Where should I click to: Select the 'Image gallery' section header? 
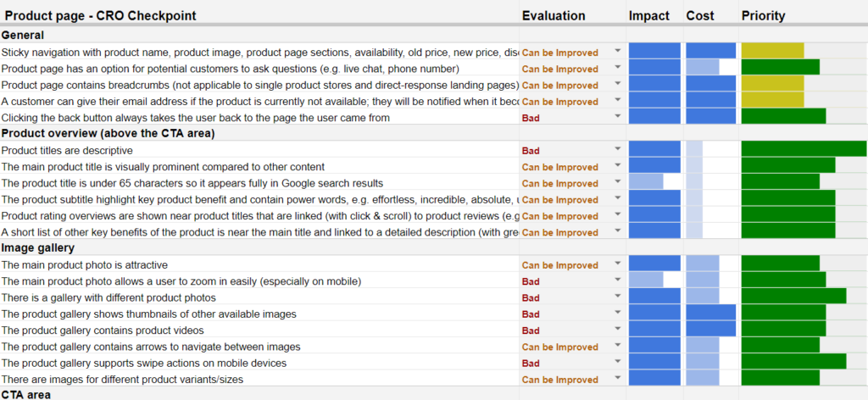(x=38, y=248)
